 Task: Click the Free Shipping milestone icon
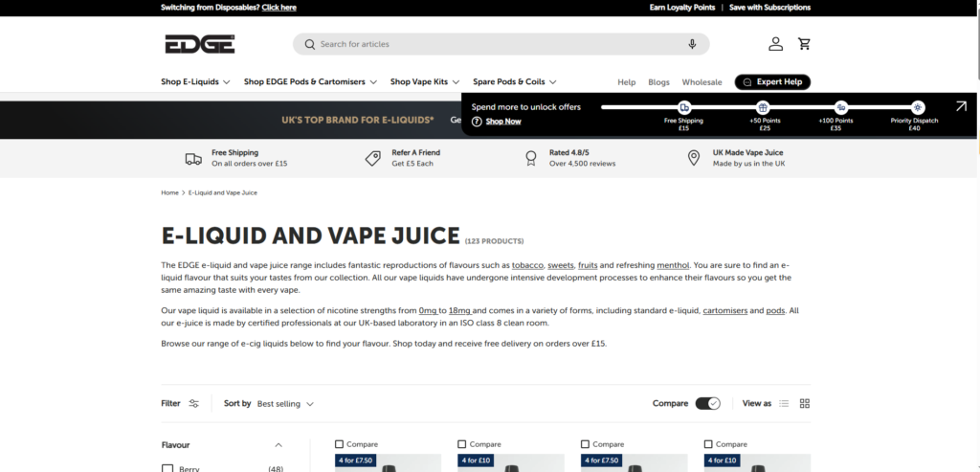683,107
